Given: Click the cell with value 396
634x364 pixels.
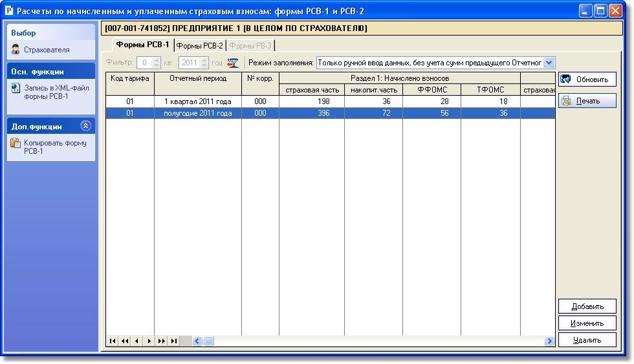Looking at the screenshot, I should pyautogui.click(x=312, y=113).
